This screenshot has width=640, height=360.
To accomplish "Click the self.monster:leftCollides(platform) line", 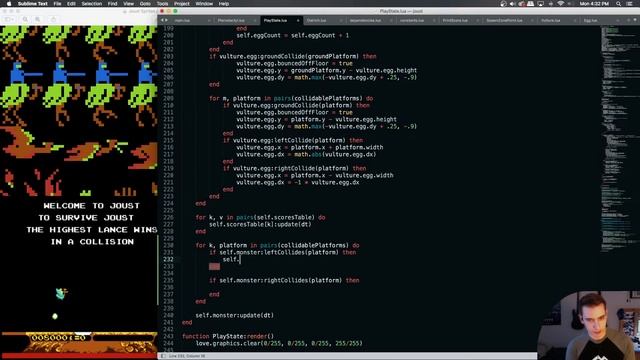I will click(282, 253).
